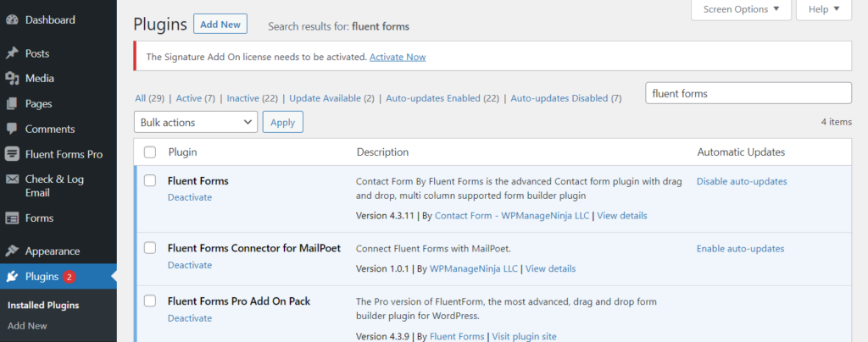
Task: View details of Fluent Forms version 4.3.11
Action: tap(621, 216)
